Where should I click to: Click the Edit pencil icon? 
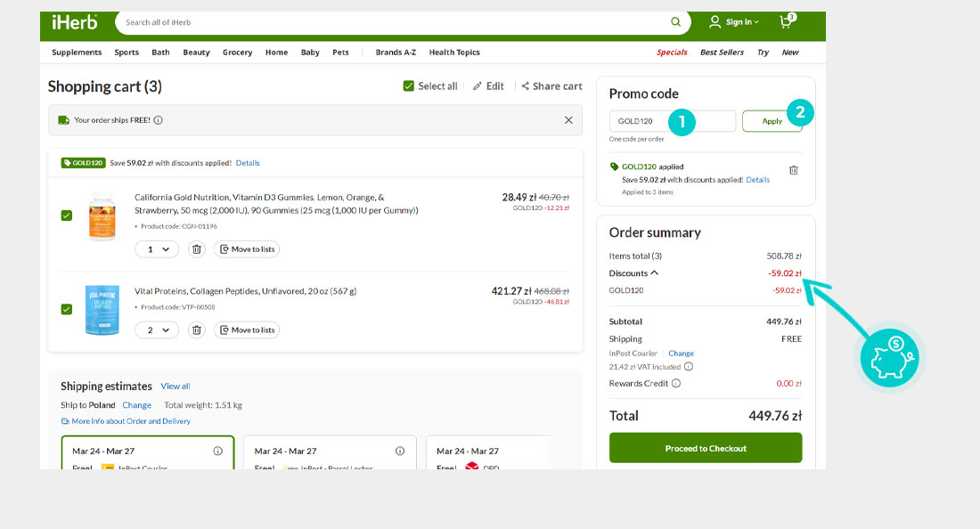point(478,86)
